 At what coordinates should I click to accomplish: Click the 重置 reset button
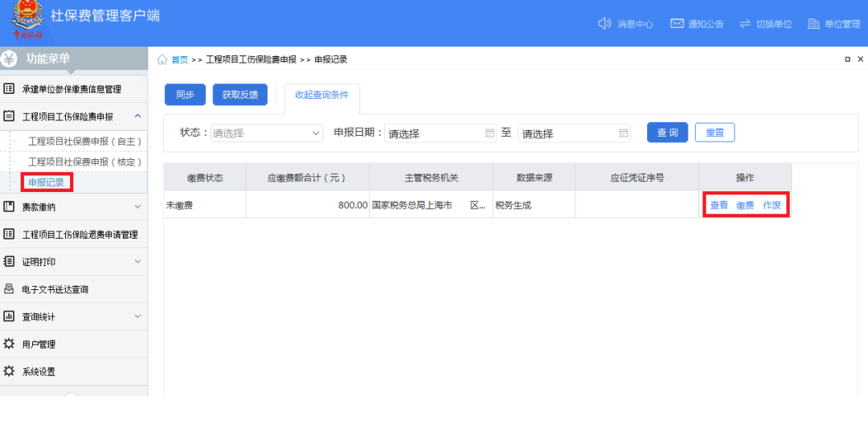point(714,133)
